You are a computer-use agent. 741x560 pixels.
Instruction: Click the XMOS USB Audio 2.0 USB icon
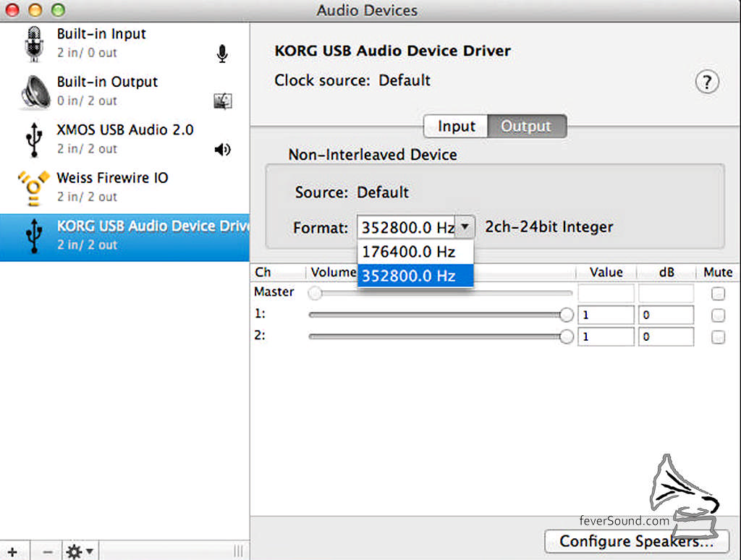tap(33, 140)
